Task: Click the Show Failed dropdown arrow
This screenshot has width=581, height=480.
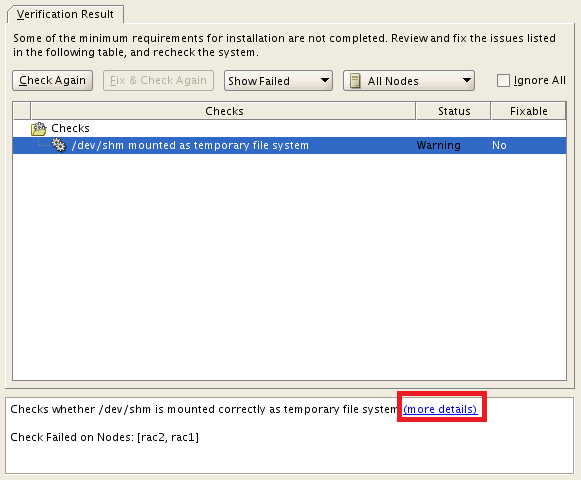Action: pyautogui.click(x=325, y=80)
